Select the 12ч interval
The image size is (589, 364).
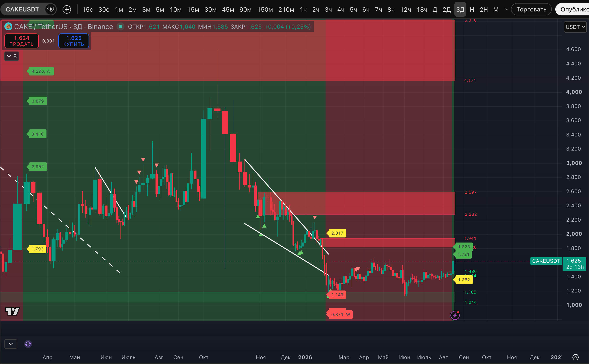pyautogui.click(x=406, y=9)
